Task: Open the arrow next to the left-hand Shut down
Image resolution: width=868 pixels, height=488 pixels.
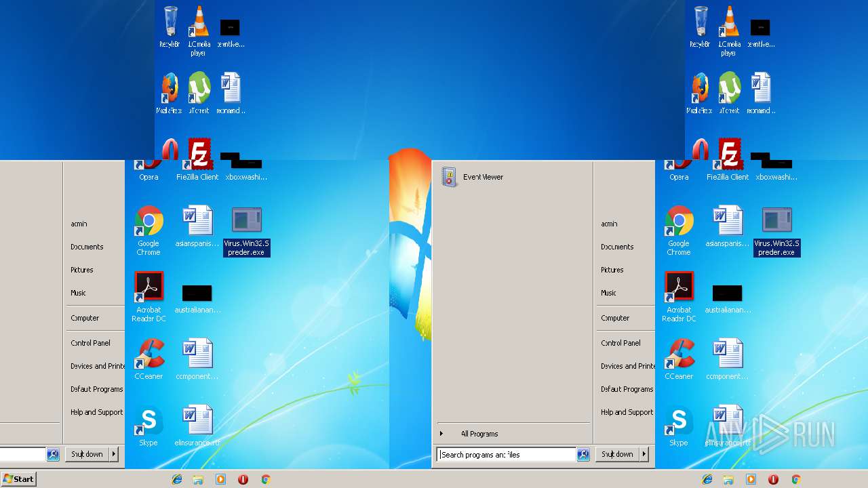Action: [x=113, y=454]
